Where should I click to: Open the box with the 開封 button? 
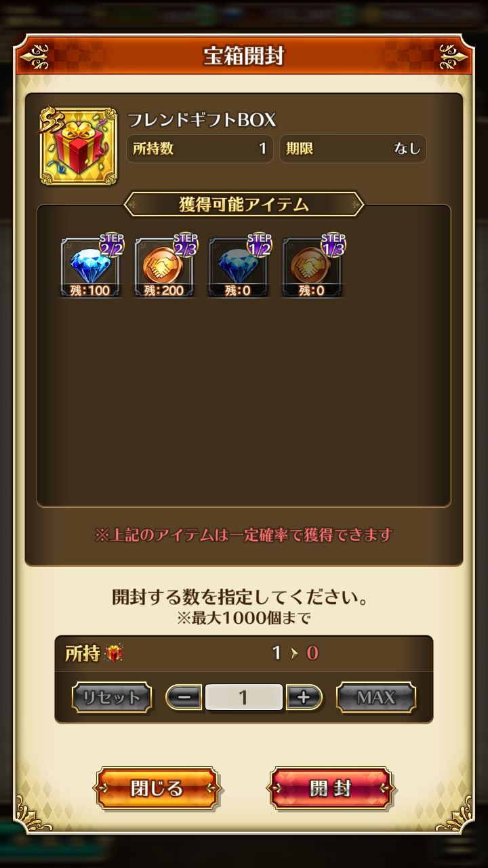(x=331, y=788)
